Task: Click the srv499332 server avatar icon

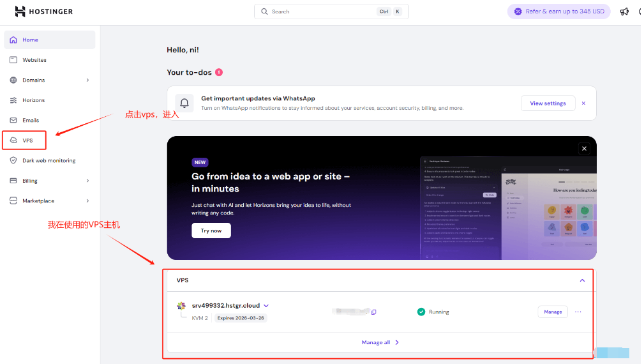Action: pyautogui.click(x=181, y=306)
